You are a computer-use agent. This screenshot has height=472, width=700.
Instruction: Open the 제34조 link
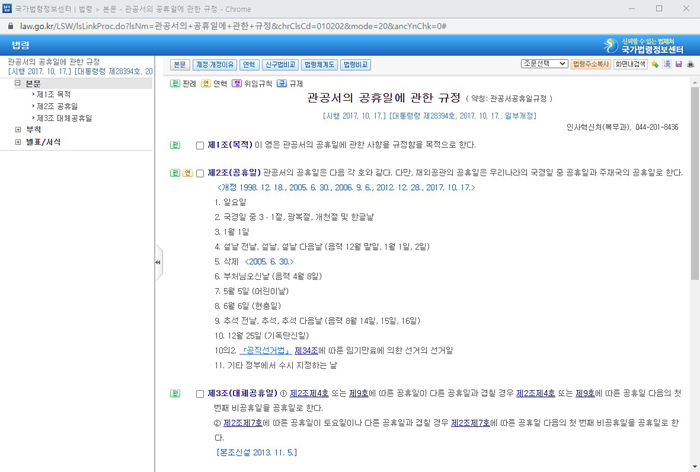pyautogui.click(x=306, y=351)
